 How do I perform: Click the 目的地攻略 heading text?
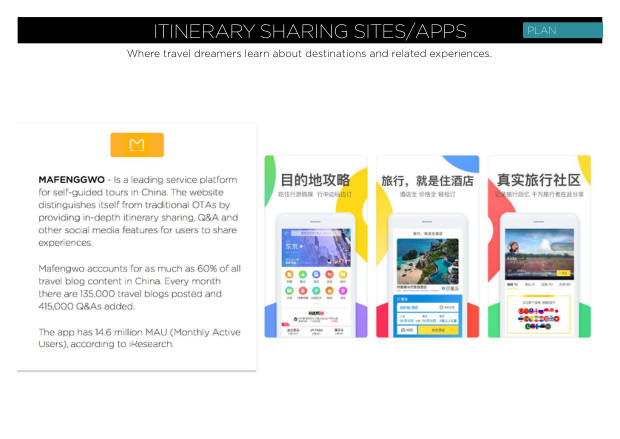[x=315, y=180]
